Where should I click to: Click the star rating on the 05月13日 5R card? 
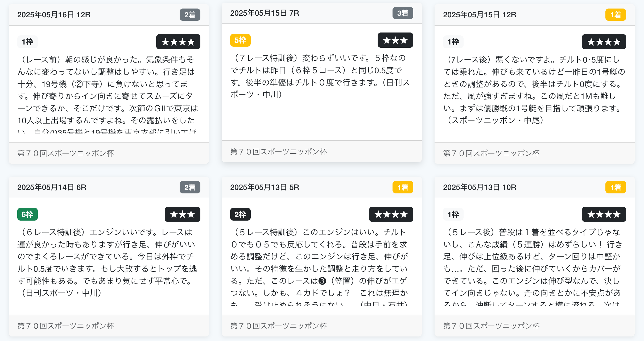coord(391,214)
